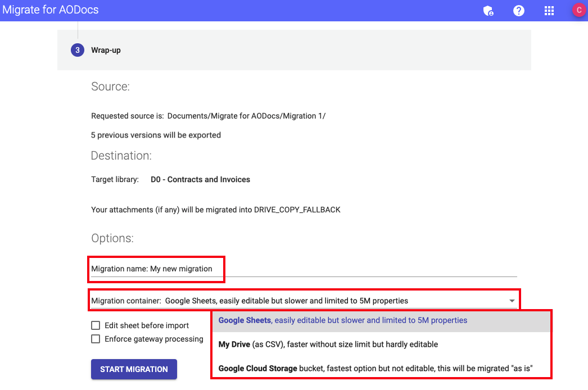588x390 pixels.
Task: Select My Drive (as CSV) option
Action: (x=381, y=344)
